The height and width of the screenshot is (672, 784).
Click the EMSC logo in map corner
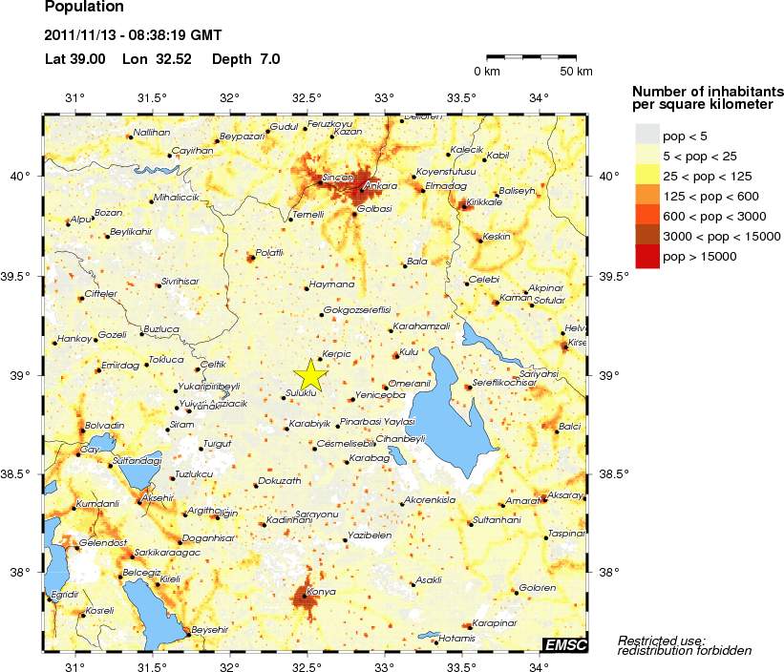(563, 645)
